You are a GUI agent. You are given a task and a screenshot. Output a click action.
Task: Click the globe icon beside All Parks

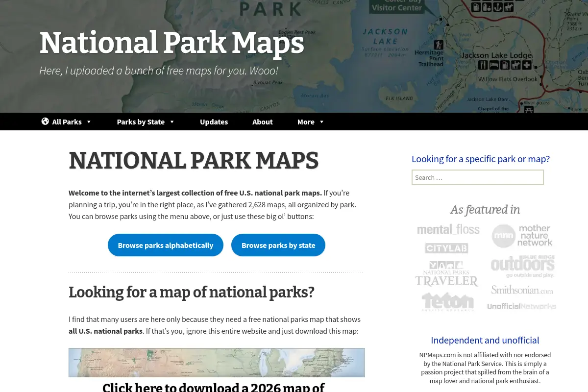click(x=45, y=122)
